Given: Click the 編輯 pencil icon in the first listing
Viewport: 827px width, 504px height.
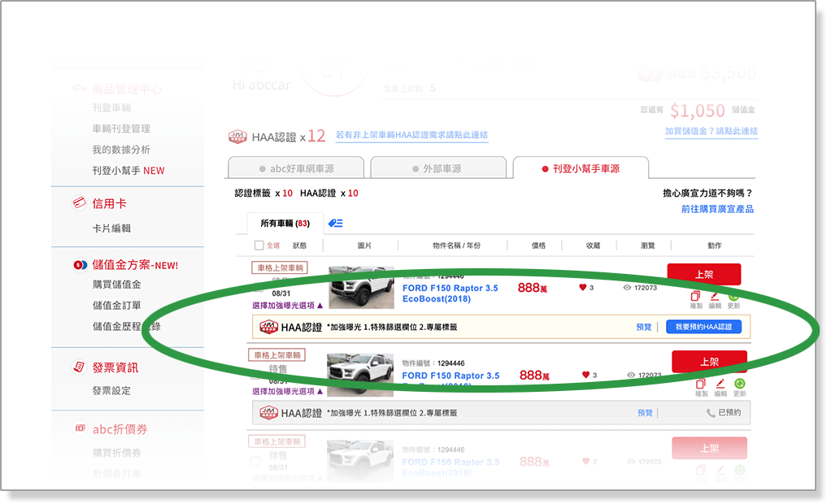Looking at the screenshot, I should pos(715,296).
